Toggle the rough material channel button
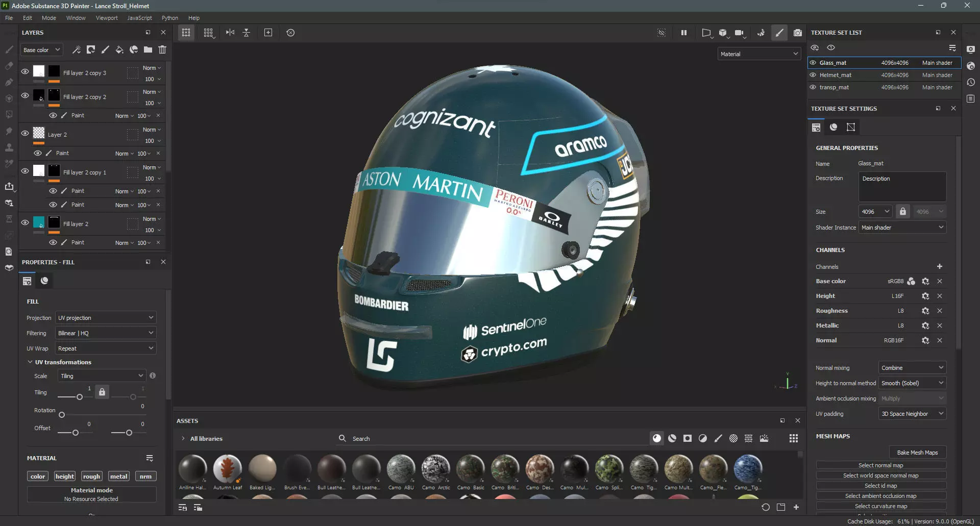The height and width of the screenshot is (526, 980). point(92,476)
